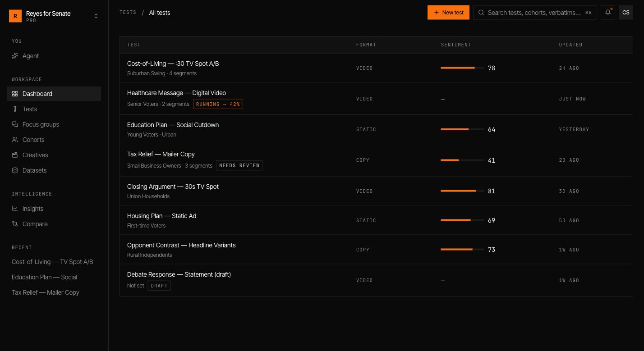Sort by the SENTIMENT column header
The image size is (644, 351).
pyautogui.click(x=456, y=45)
